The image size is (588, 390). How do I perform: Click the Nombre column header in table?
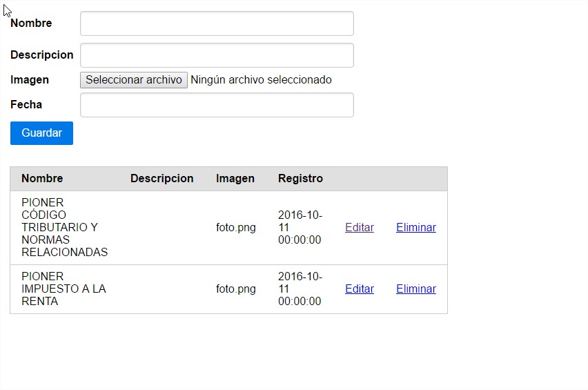(42, 179)
